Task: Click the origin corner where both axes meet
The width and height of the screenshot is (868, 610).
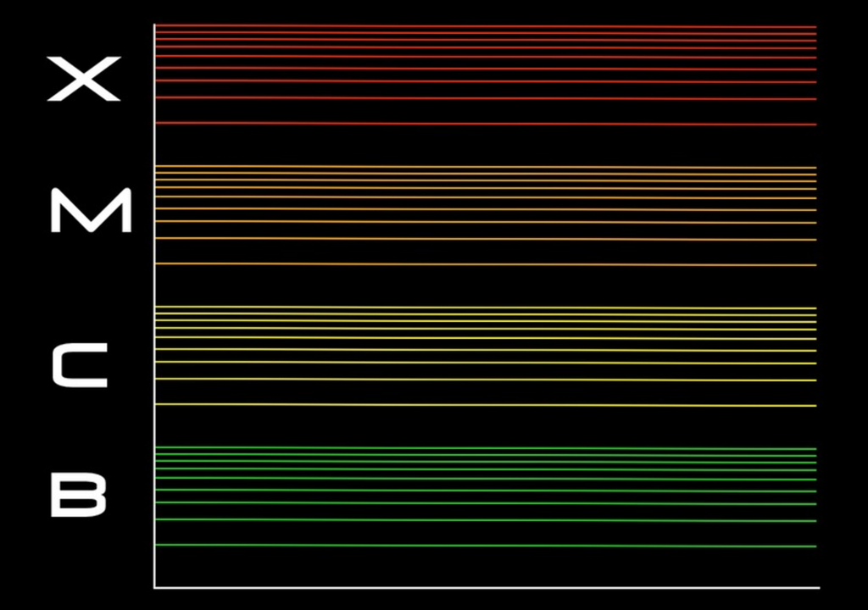Action: pyautogui.click(x=154, y=586)
